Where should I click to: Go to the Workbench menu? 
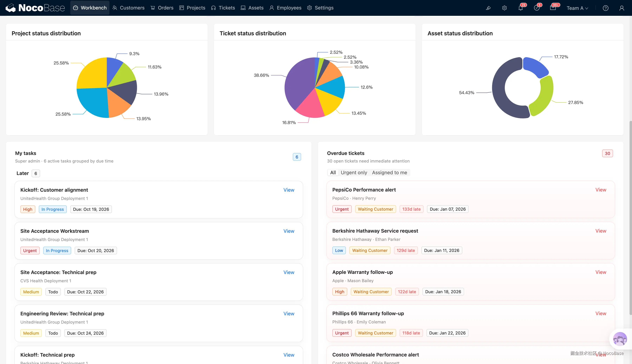tap(90, 8)
